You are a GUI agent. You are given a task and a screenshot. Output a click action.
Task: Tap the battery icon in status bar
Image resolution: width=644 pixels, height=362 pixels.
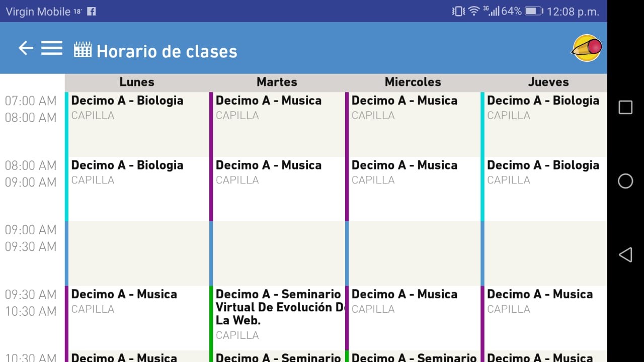point(533,11)
